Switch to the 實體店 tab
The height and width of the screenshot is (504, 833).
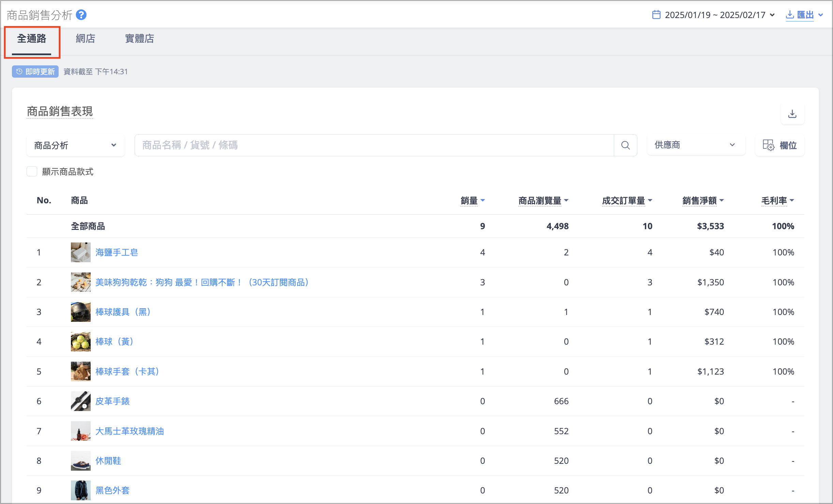click(x=139, y=38)
